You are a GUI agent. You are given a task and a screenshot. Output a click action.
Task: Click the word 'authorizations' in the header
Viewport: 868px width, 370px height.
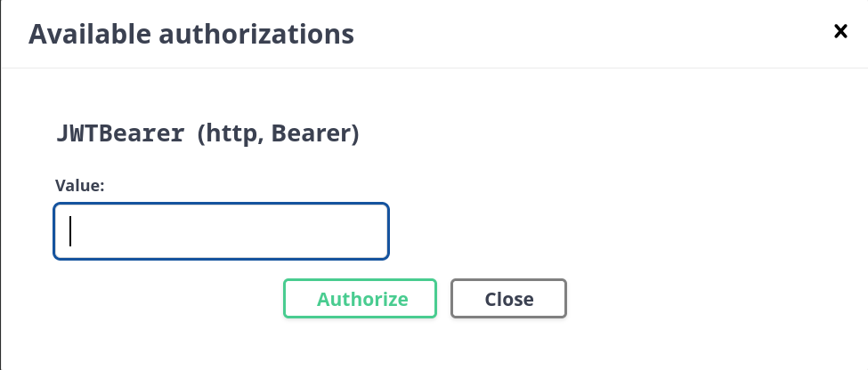click(x=258, y=35)
